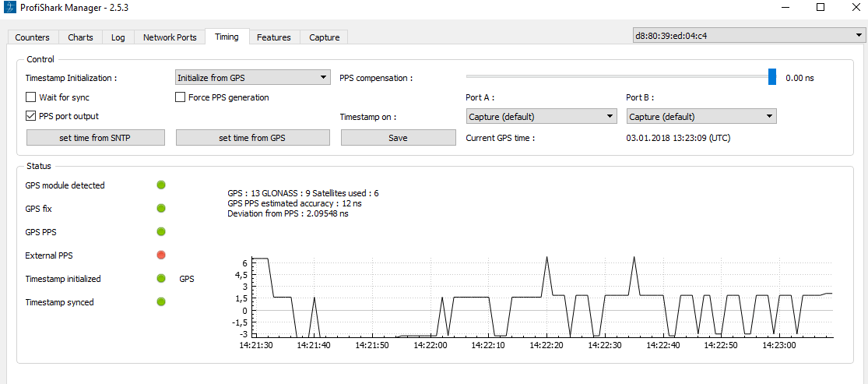Toggle the Force PPS generation checkbox

pos(181,98)
